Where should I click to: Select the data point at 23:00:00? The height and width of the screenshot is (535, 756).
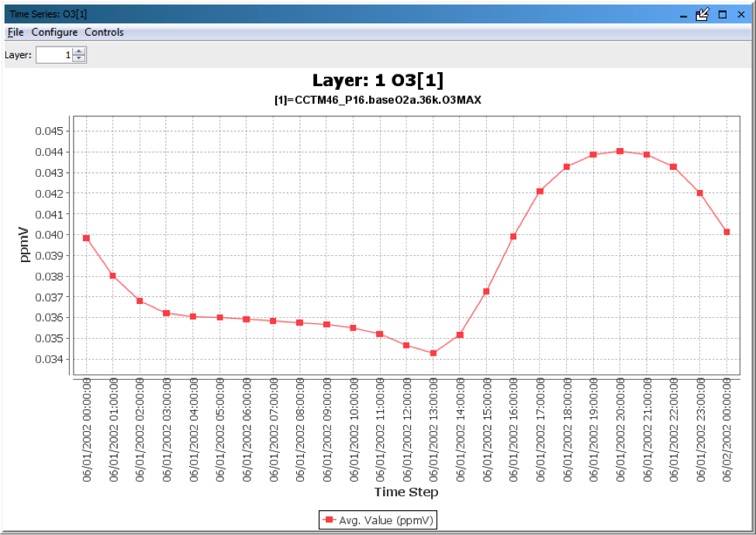(700, 193)
